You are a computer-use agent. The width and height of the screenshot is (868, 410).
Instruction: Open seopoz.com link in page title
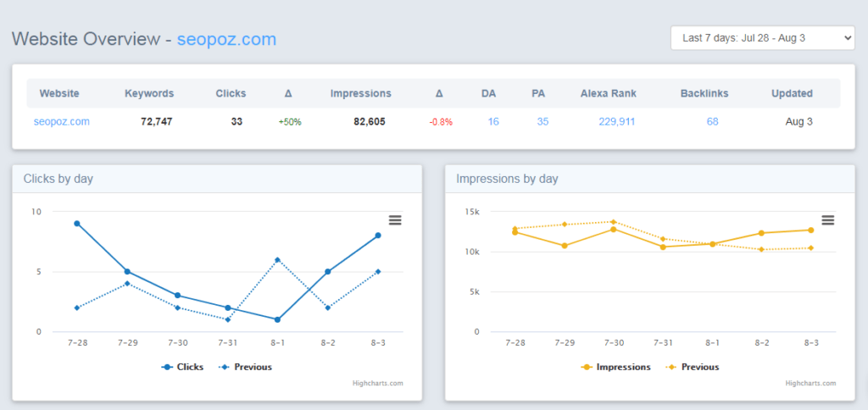(x=226, y=39)
